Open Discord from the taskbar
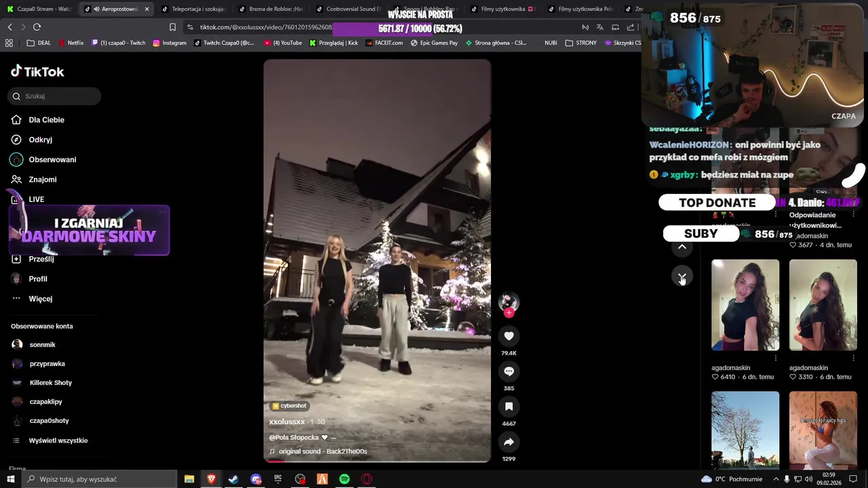868x488 pixels. coord(256,479)
